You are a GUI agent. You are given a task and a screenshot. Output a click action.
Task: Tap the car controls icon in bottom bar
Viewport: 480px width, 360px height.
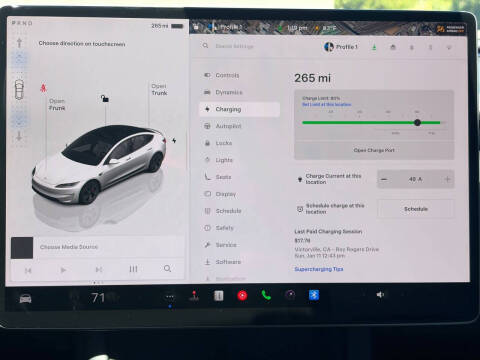pos(25,299)
